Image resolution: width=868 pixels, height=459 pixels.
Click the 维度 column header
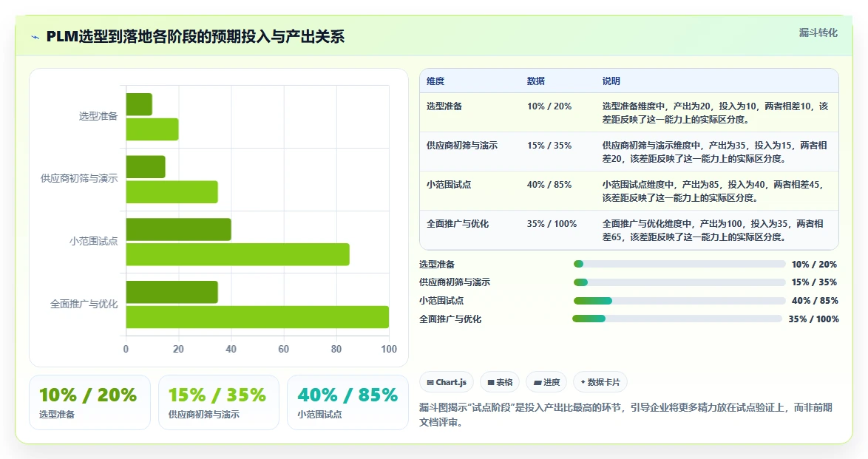point(435,81)
